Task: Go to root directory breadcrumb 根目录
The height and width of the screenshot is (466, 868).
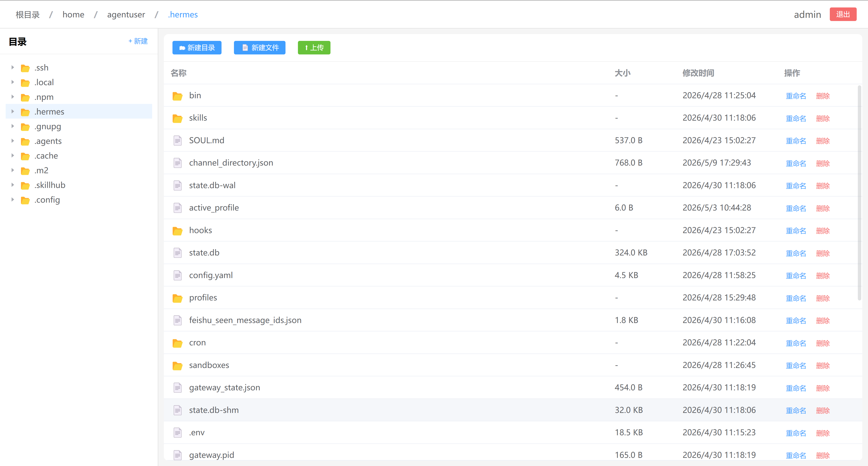Action: pyautogui.click(x=28, y=14)
